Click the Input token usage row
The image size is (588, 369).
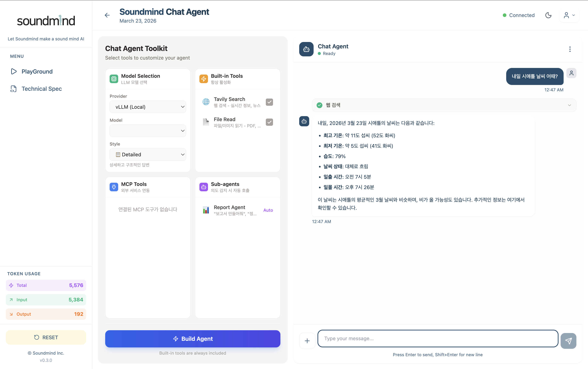pyautogui.click(x=46, y=300)
